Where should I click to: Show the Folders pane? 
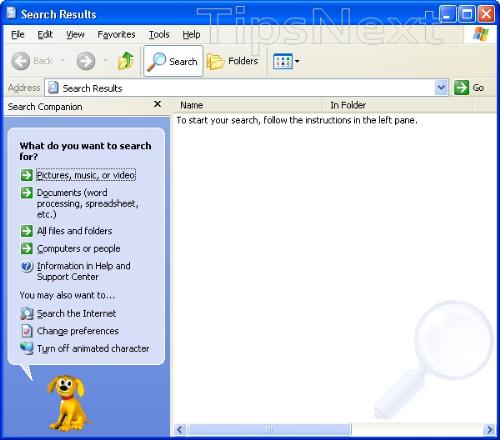233,61
